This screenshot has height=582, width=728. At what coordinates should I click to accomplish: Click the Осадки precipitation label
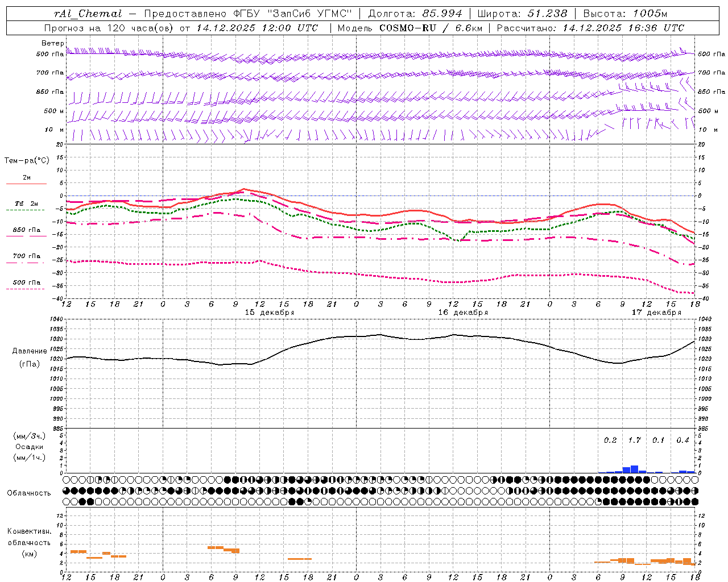coord(30,447)
